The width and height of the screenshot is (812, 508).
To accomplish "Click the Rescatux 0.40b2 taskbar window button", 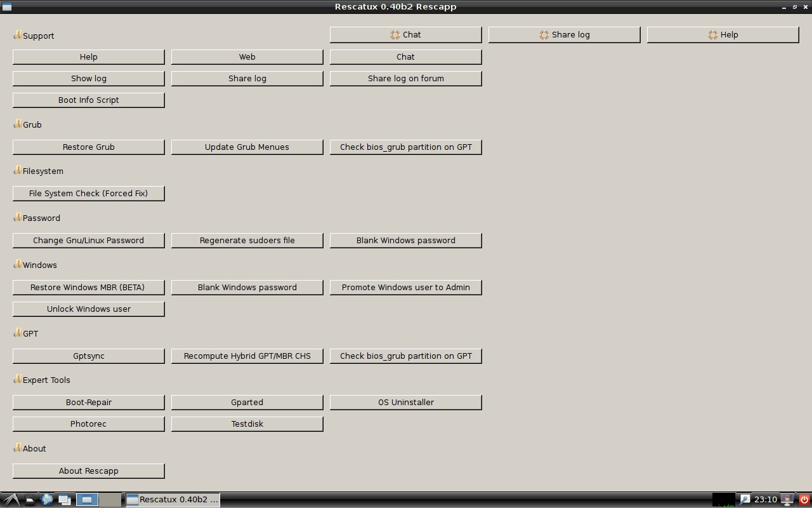I will 173,500.
